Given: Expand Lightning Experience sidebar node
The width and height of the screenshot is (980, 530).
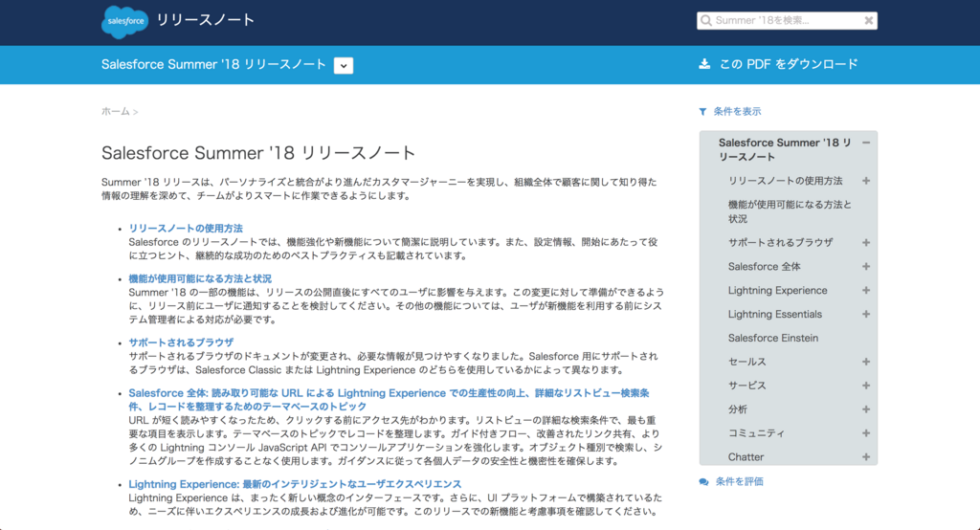Looking at the screenshot, I should [866, 290].
